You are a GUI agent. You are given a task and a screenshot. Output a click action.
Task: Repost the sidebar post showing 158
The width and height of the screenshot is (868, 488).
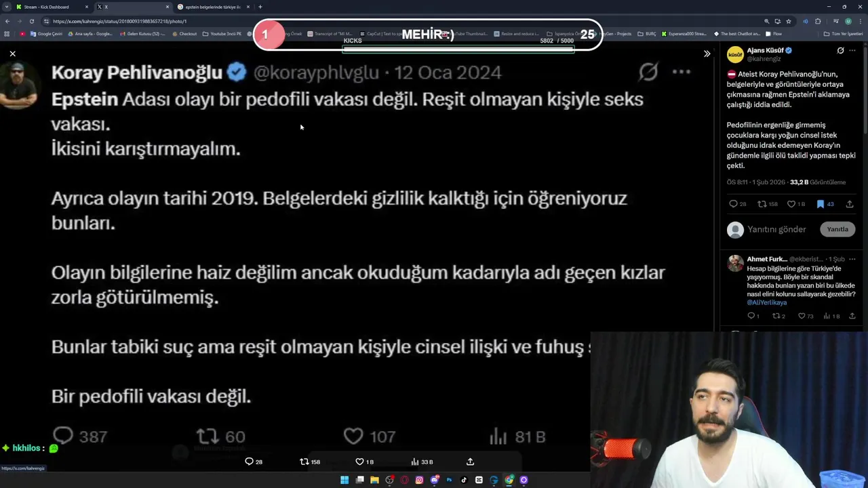point(768,204)
